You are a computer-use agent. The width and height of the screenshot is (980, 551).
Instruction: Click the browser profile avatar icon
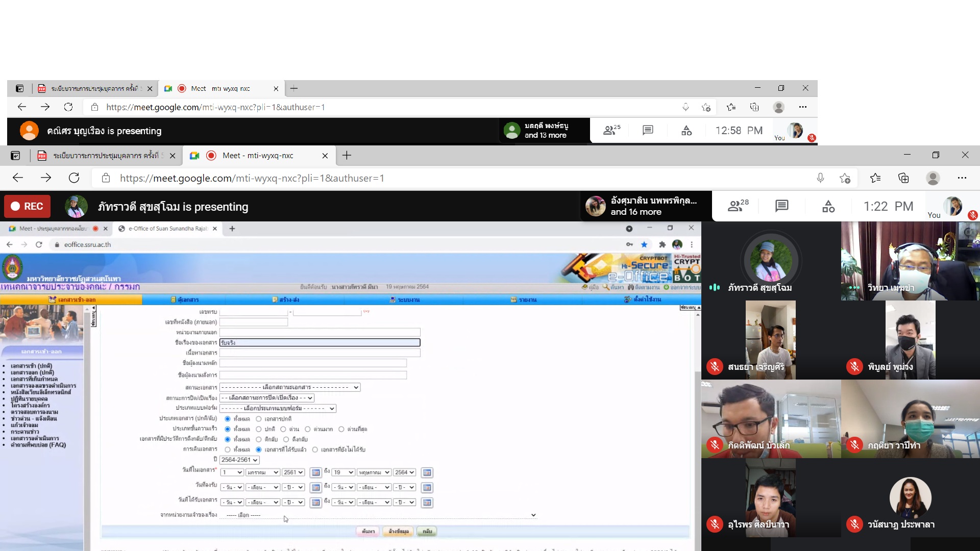tap(933, 178)
